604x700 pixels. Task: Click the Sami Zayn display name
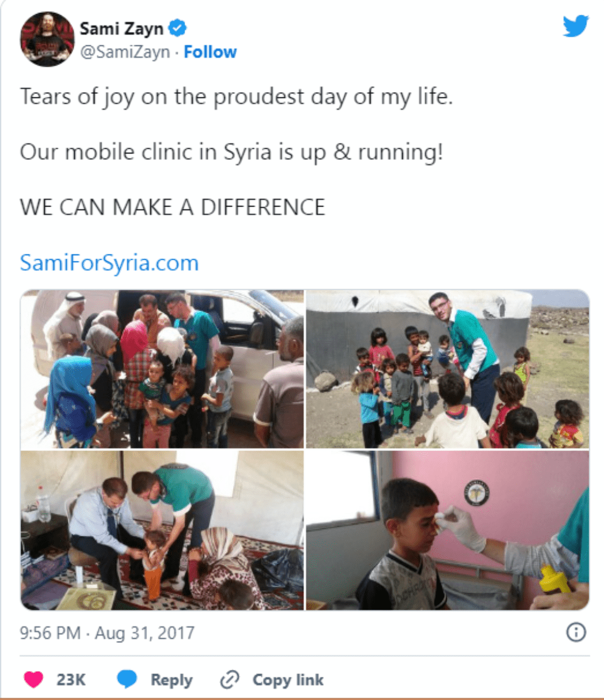122,28
